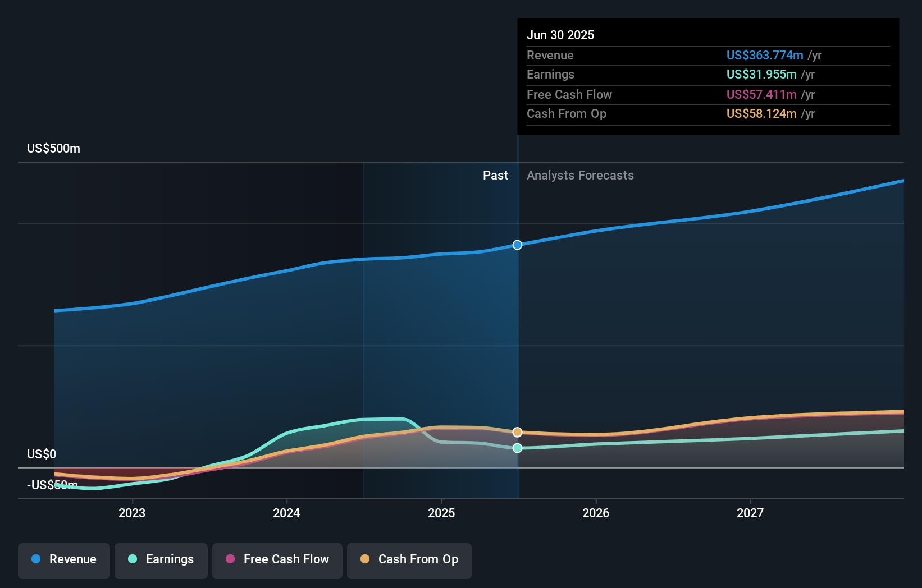
Task: Click the Earnings legend button
Action: pos(161,561)
